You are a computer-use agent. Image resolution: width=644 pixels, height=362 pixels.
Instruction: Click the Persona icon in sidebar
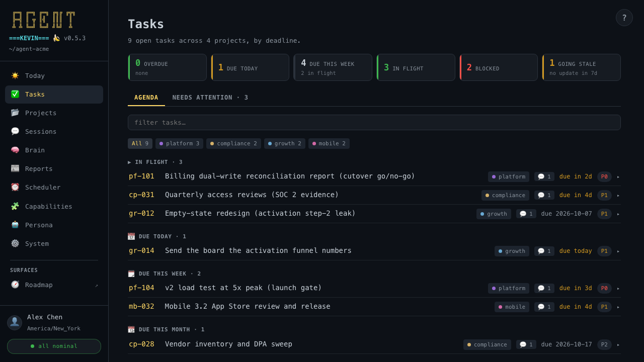coord(15,225)
